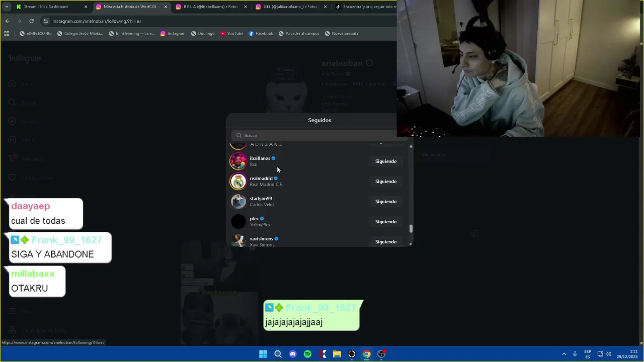Click the realmadrid username
The image size is (644, 362).
(x=261, y=178)
